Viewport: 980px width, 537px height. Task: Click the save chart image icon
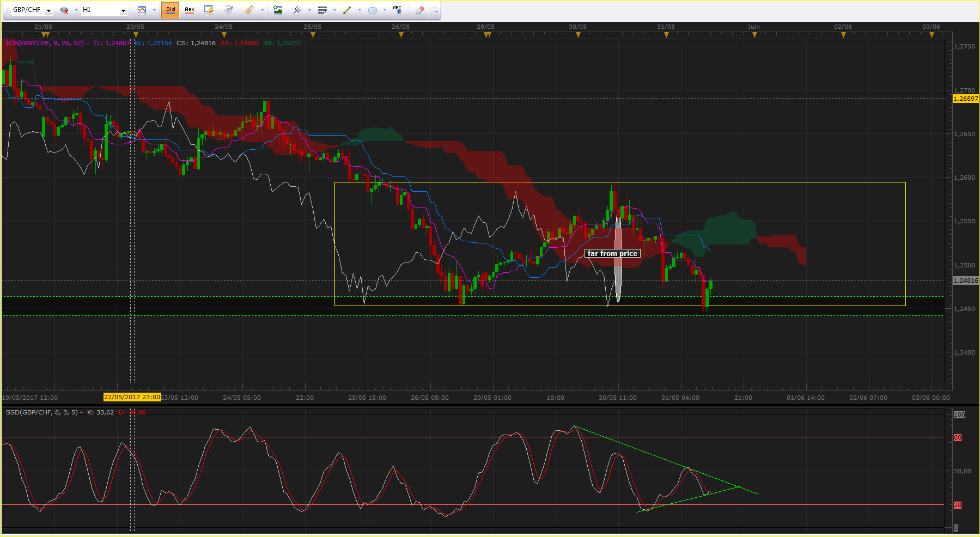point(278,10)
